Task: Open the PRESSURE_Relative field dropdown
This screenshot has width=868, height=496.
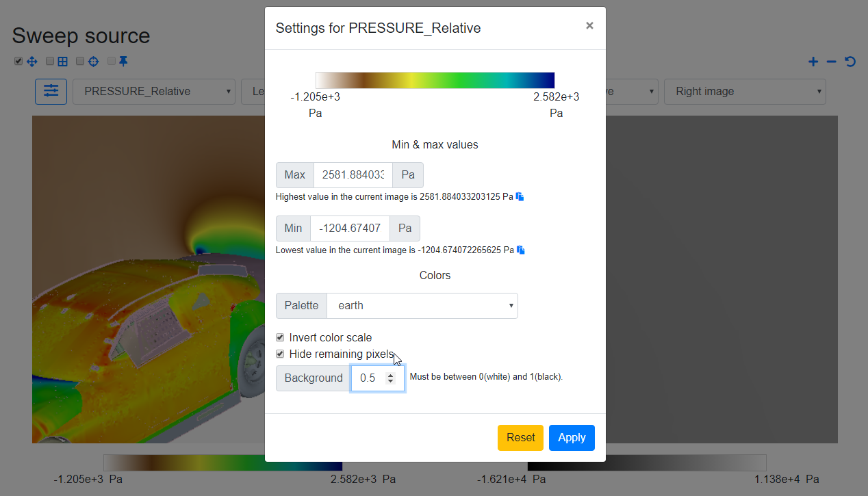Action: click(x=154, y=92)
